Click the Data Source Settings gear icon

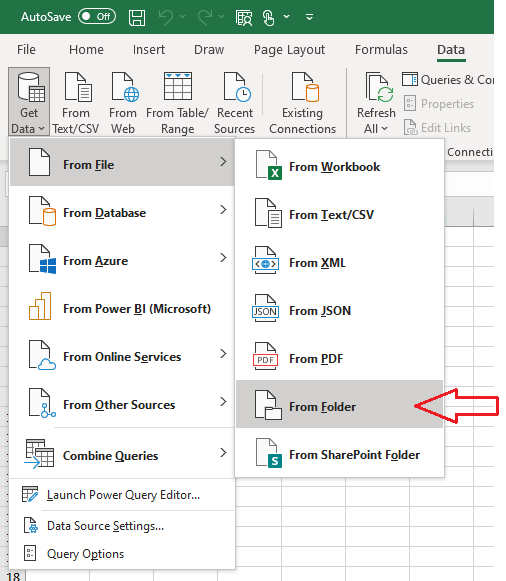(31, 525)
